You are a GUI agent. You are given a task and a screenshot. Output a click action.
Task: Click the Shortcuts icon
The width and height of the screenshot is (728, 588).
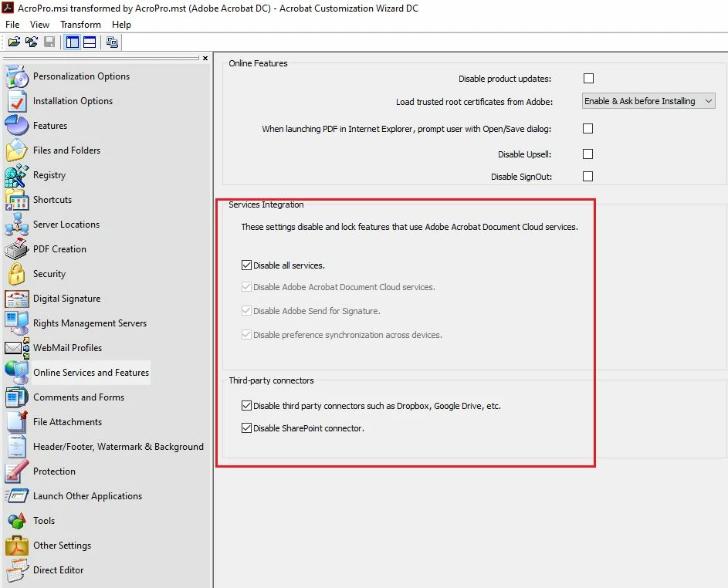pyautogui.click(x=17, y=200)
